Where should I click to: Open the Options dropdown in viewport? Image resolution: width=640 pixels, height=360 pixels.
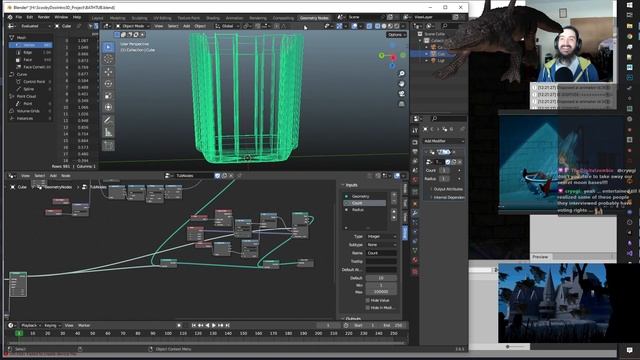coord(396,35)
